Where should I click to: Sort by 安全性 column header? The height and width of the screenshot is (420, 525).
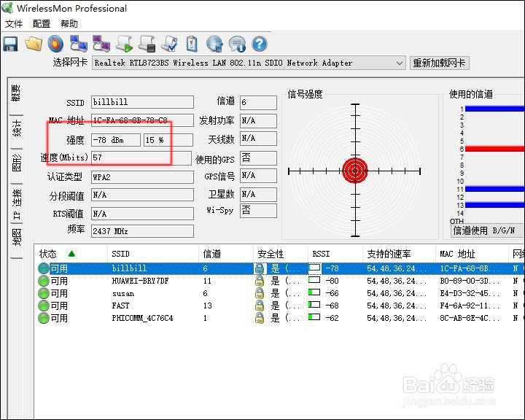281,254
